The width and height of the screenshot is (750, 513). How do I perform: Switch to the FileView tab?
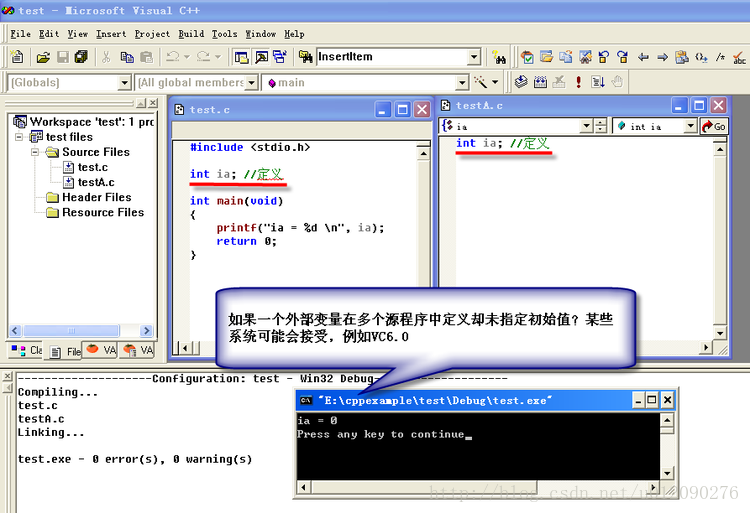(x=66, y=351)
